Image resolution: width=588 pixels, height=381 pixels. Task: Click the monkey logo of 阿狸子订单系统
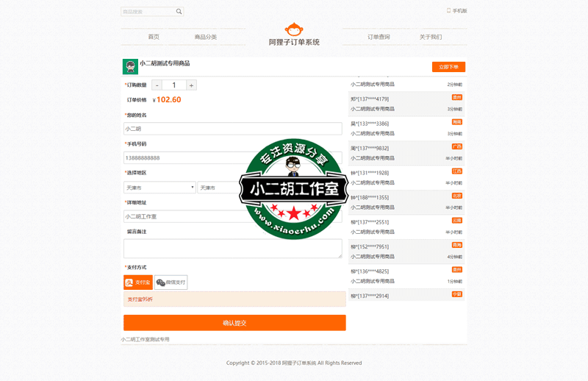(294, 30)
